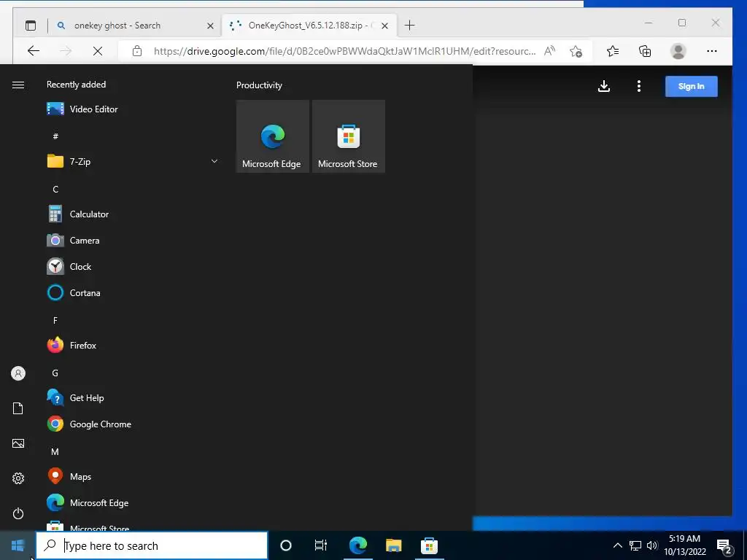This screenshot has width=747, height=560.
Task: Open the Favorites list in Edge
Action: point(613,51)
